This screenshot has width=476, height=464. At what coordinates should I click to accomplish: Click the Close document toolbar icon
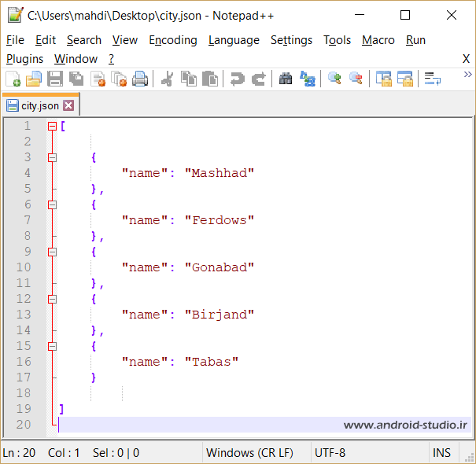coord(98,79)
